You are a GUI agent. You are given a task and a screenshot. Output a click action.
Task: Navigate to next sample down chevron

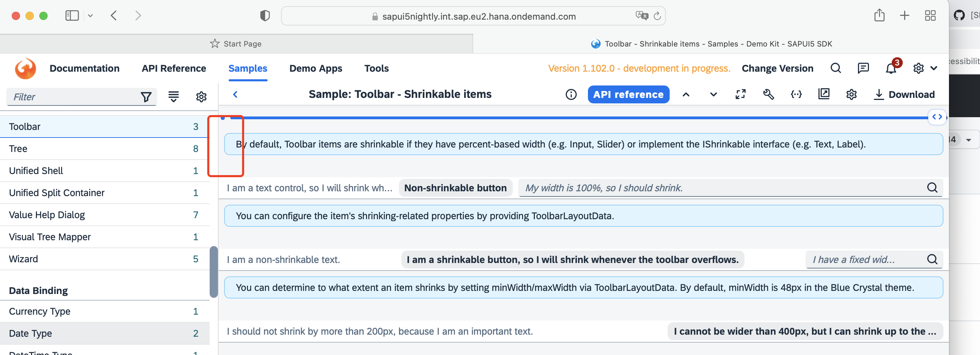click(x=713, y=95)
